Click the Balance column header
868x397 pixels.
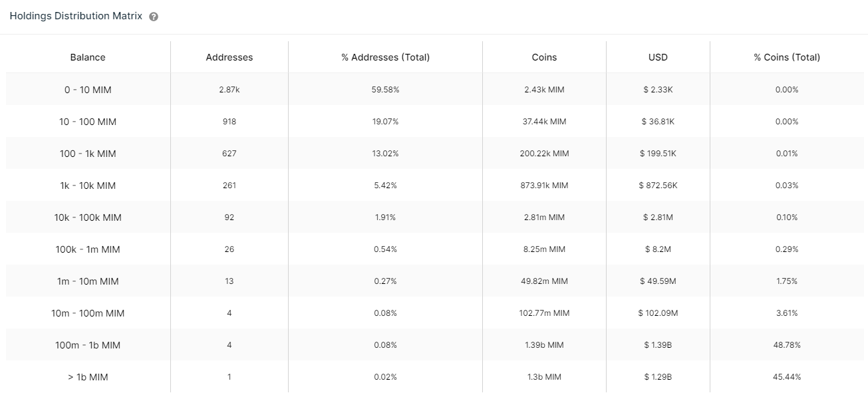pyautogui.click(x=88, y=57)
